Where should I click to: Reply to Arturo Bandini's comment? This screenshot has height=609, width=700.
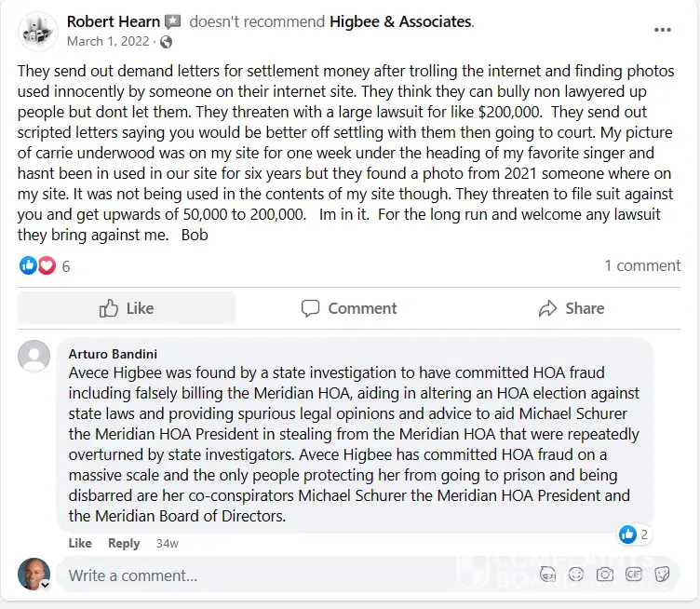tap(124, 543)
